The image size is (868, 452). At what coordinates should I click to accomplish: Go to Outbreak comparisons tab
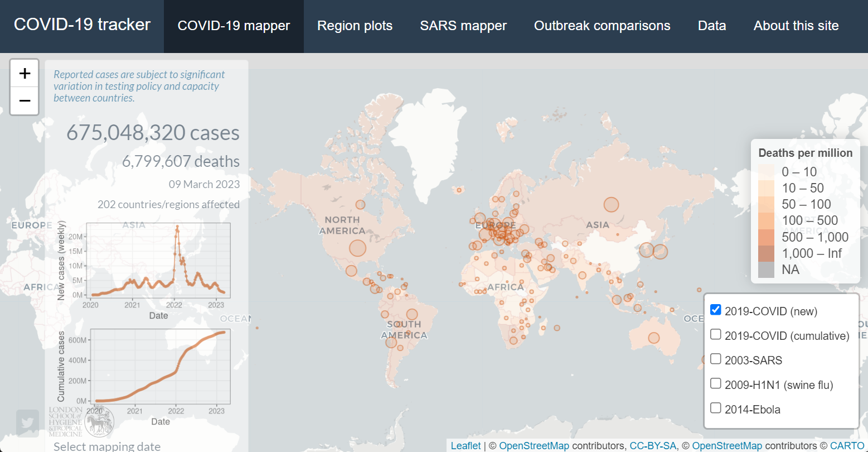pos(602,26)
